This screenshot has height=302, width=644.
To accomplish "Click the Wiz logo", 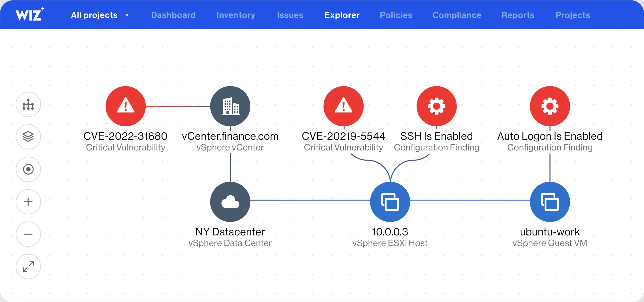I will click(30, 14).
